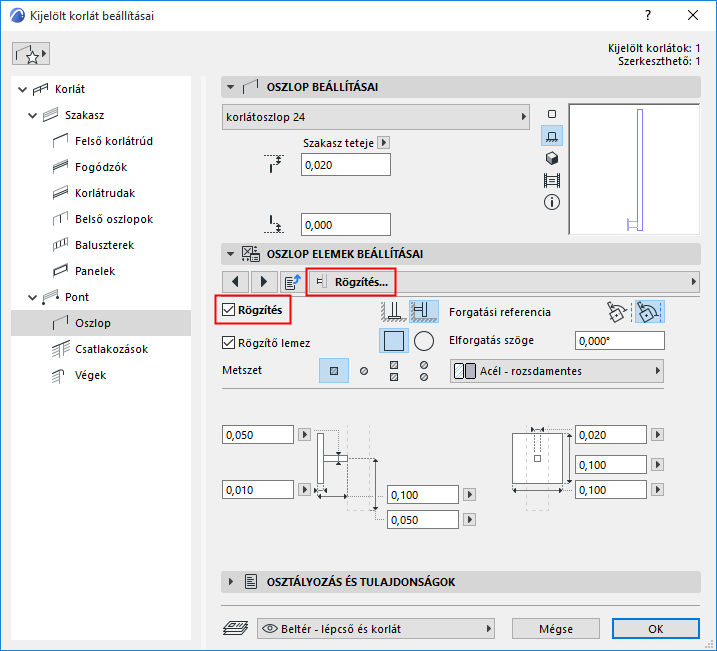Click the post preview image
The width and height of the screenshot is (717, 651).
634,169
